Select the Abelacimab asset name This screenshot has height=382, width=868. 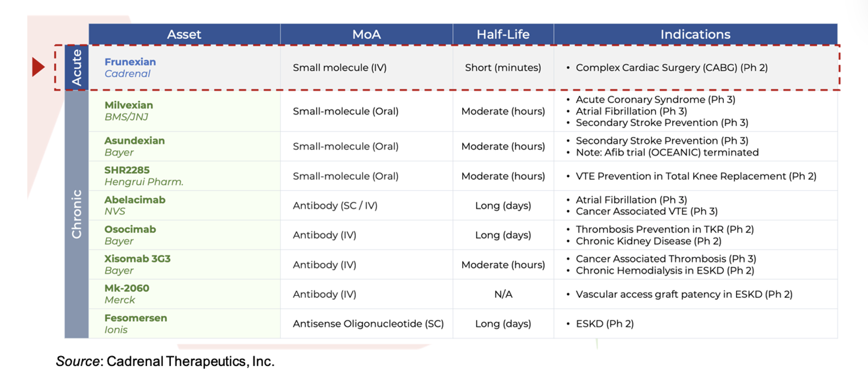135,200
